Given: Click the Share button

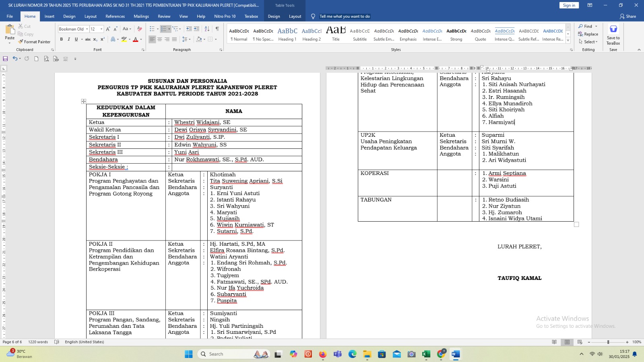Looking at the screenshot, I should click(628, 16).
